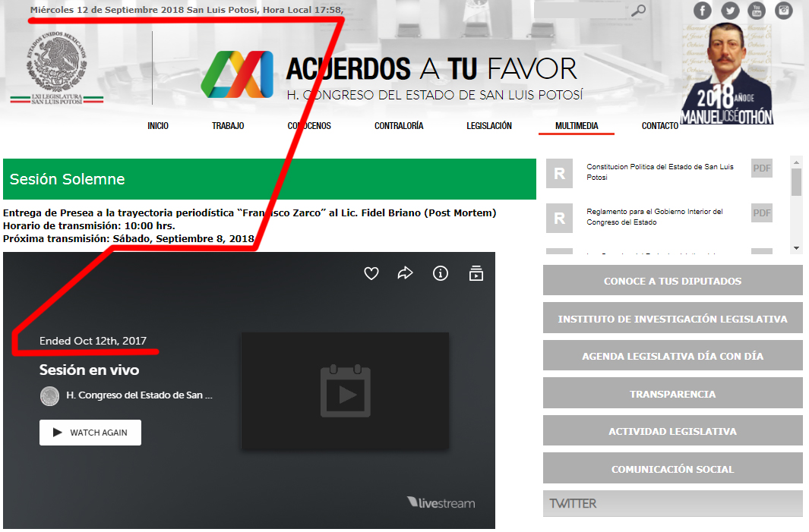Open the MULTIMEDIA menu
809x532 pixels.
tap(577, 126)
